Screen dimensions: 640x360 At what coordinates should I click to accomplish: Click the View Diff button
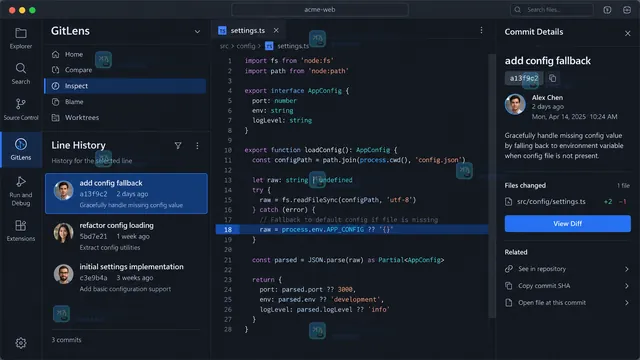pos(567,224)
